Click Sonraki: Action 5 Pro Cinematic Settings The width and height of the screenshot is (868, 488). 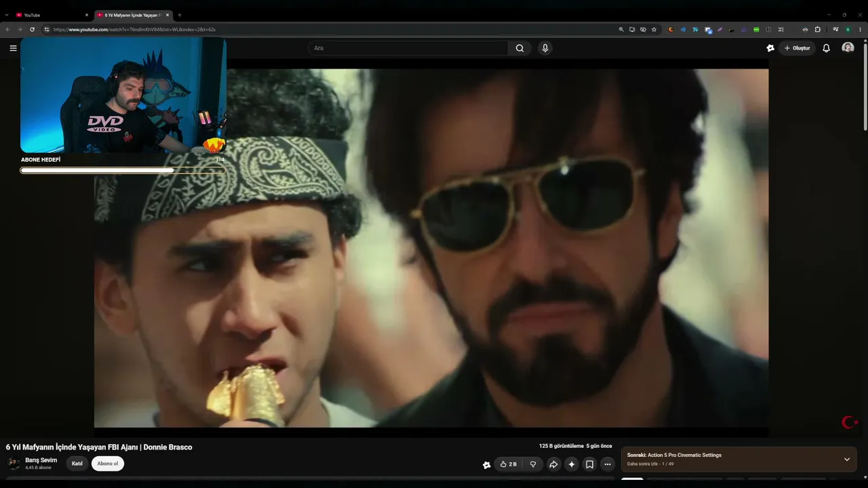(674, 455)
